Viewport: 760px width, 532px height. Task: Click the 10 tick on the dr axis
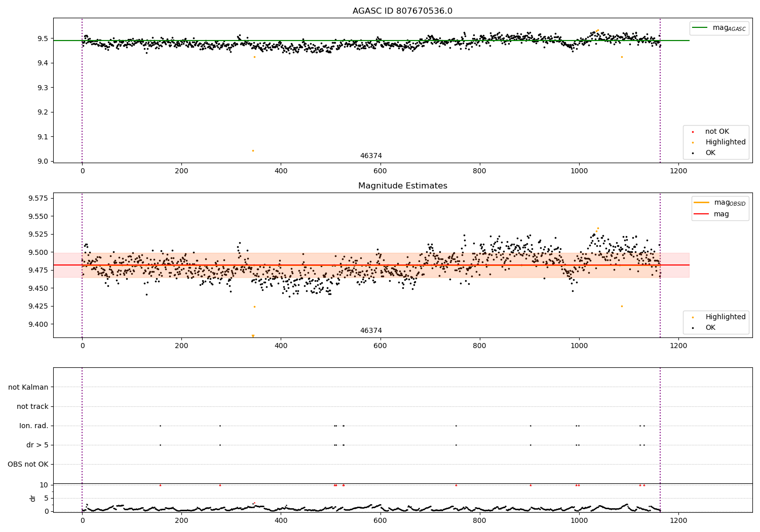coord(44,485)
